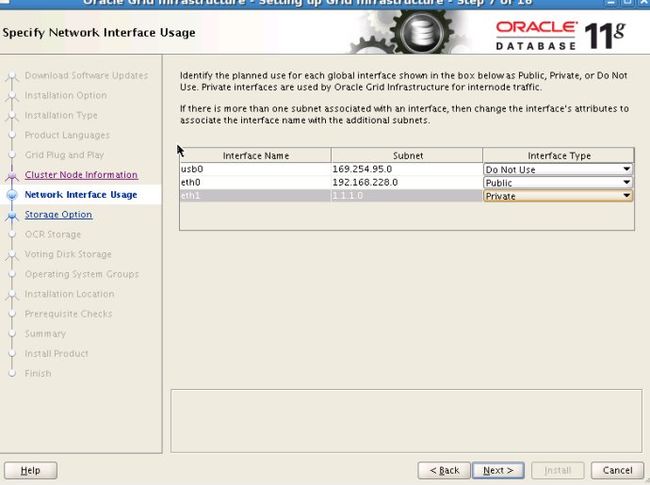This screenshot has width=650, height=485.
Task: Click the message area below the table
Action: [406, 421]
